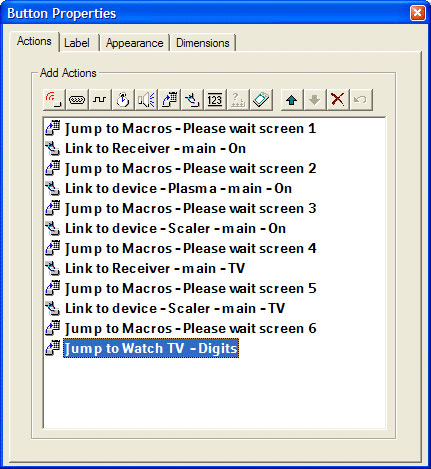Go to the Dimensions tab
The width and height of the screenshot is (431, 469).
[203, 43]
